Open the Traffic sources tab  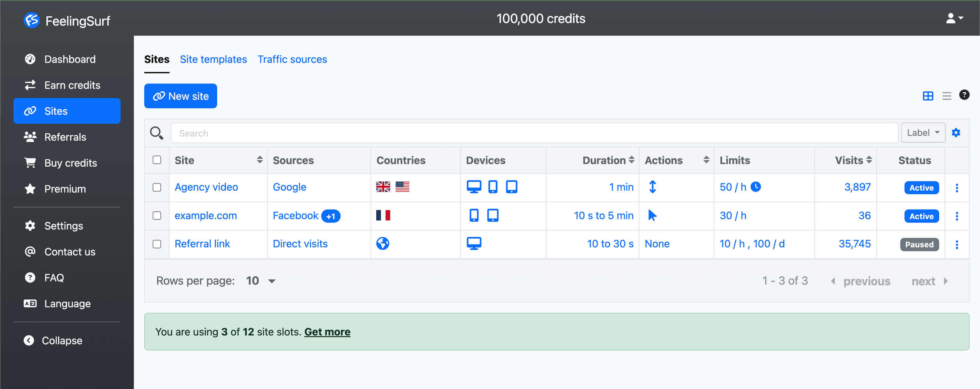coord(292,59)
